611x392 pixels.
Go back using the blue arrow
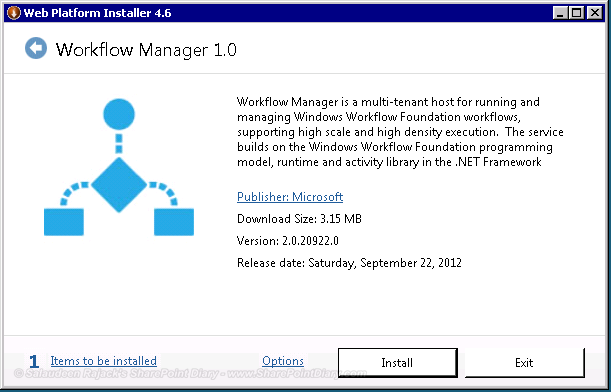(36, 48)
